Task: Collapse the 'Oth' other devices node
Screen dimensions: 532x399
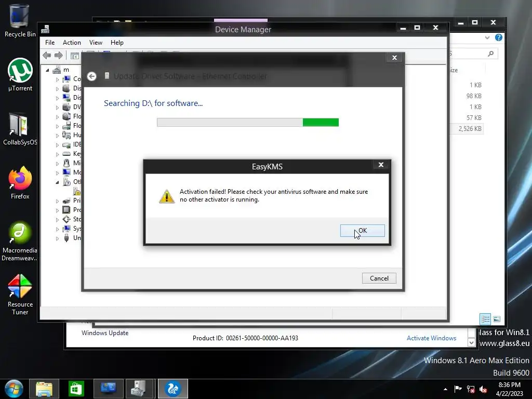Action: [57, 182]
